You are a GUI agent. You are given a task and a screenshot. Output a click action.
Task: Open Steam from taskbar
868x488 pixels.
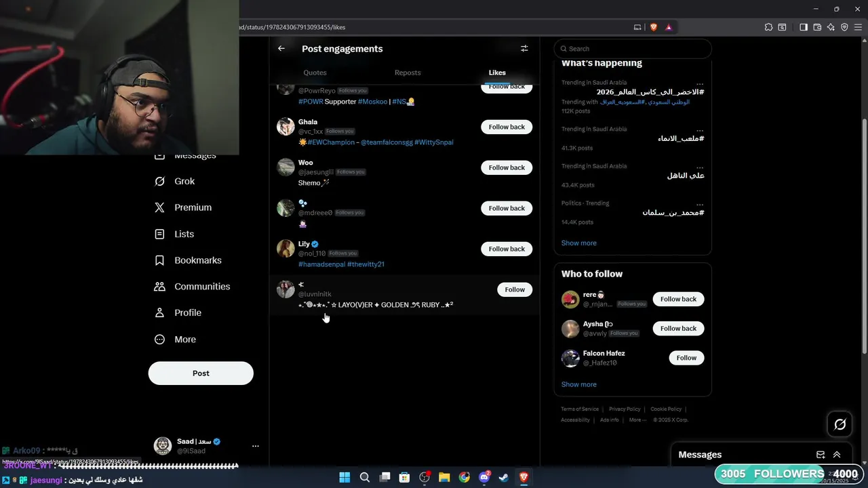(x=504, y=477)
